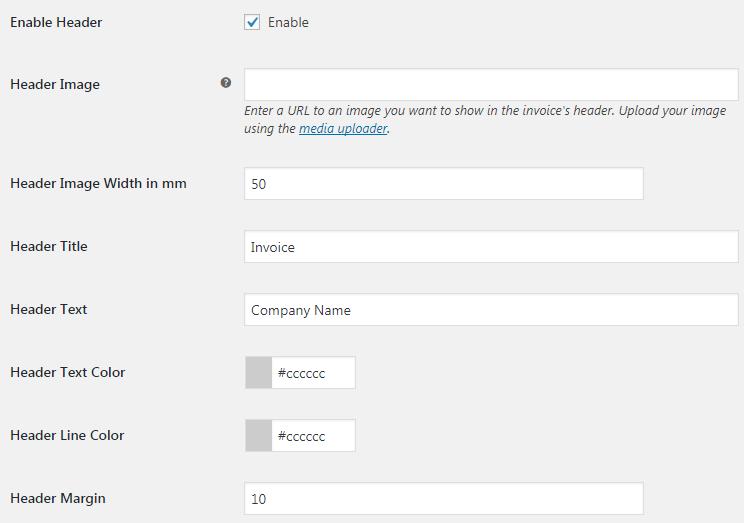Select the Header Title input containing Invoice

point(491,247)
